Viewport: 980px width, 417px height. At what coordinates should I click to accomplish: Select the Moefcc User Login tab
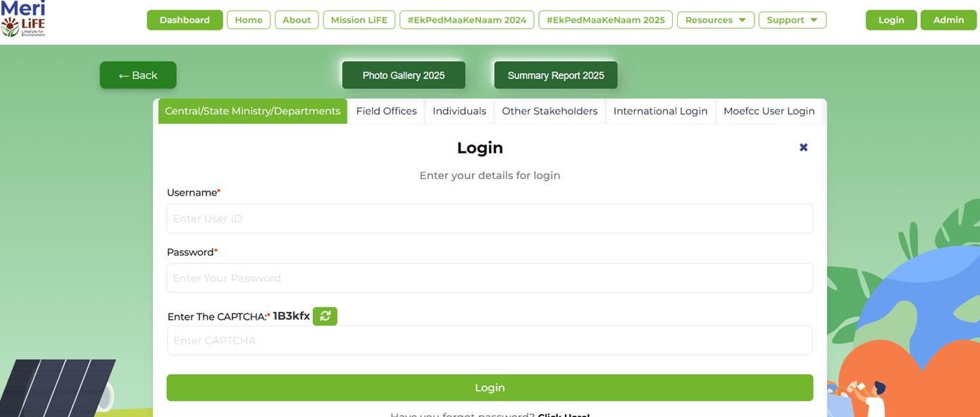pyautogui.click(x=768, y=111)
